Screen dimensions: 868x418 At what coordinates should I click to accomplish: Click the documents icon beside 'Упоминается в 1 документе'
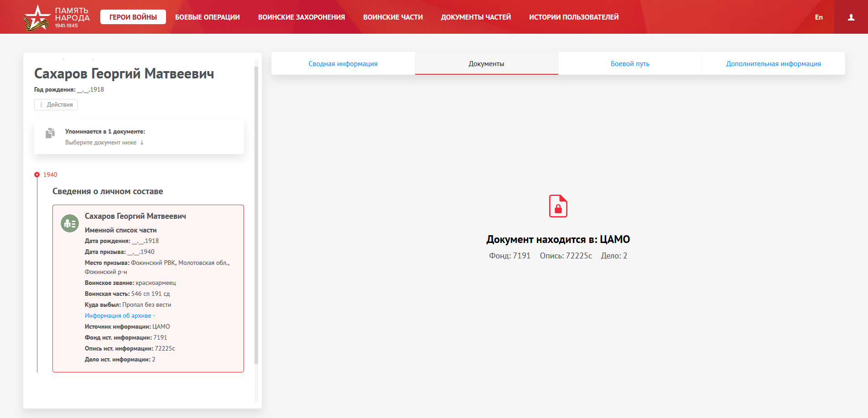point(50,133)
